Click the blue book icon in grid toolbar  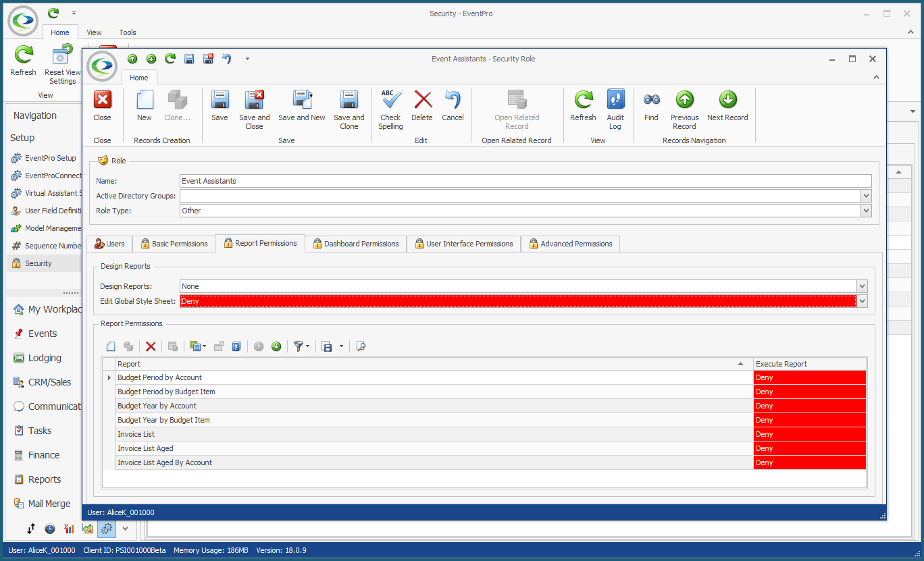236,346
